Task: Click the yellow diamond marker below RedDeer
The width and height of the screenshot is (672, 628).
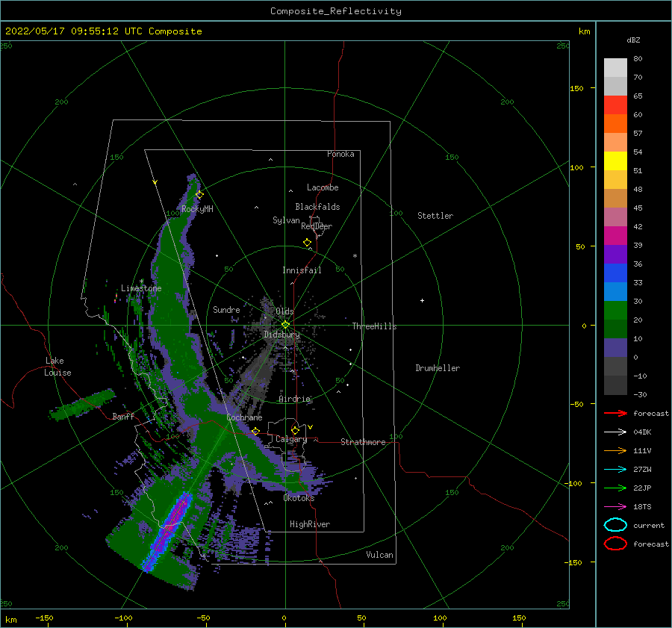Action: 308,243
